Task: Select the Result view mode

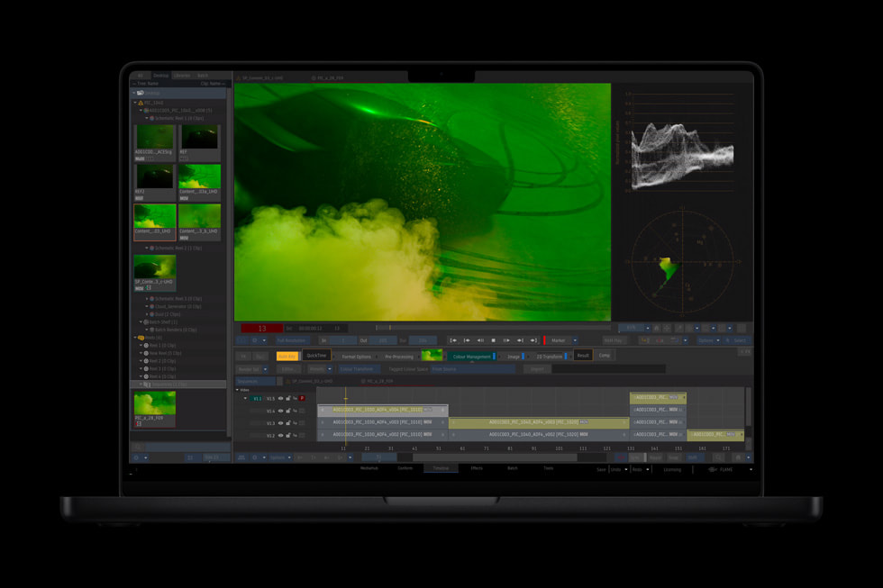Action: [582, 355]
